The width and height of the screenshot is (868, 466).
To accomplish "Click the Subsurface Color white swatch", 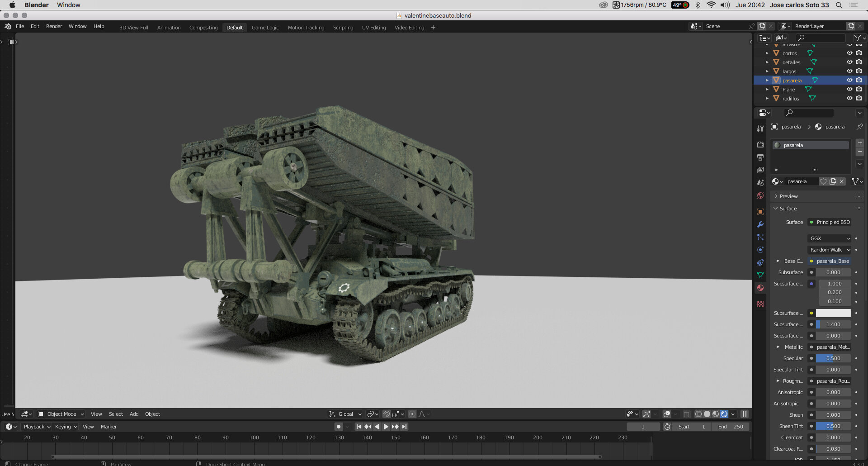I will click(833, 313).
